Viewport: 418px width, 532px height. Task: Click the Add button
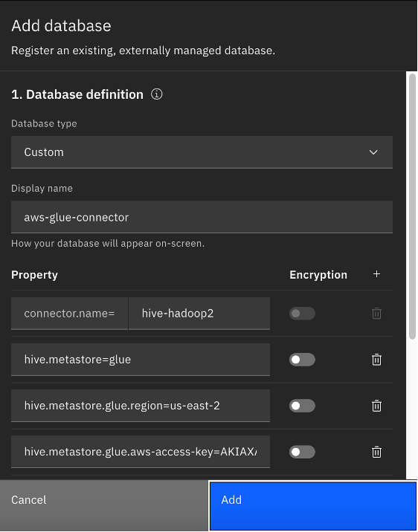click(312, 505)
